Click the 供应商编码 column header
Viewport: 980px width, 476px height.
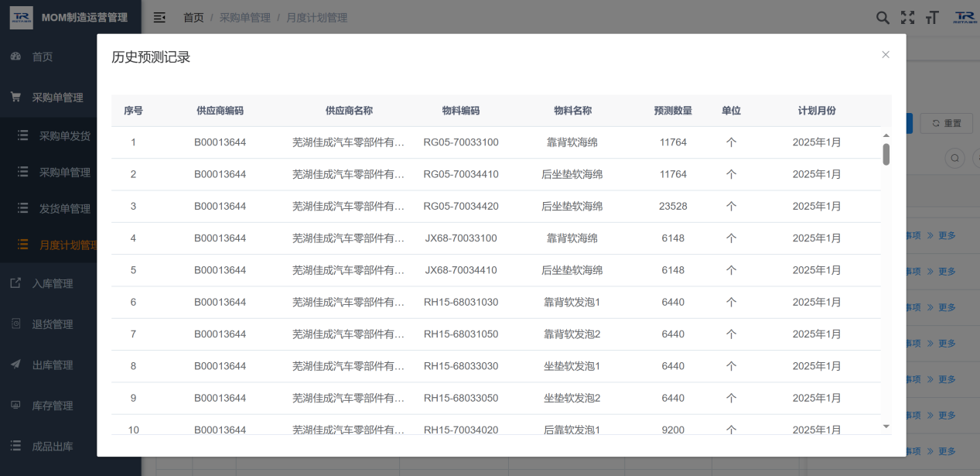tap(220, 111)
